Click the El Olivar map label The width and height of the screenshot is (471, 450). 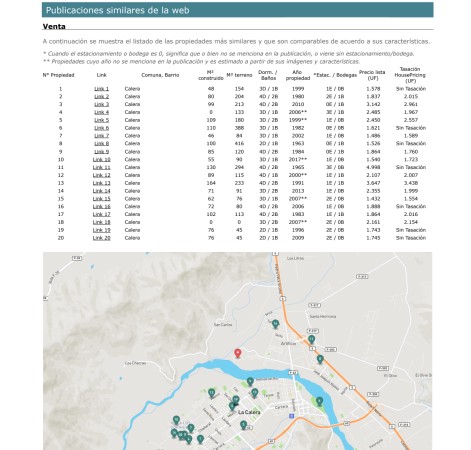click(390, 375)
